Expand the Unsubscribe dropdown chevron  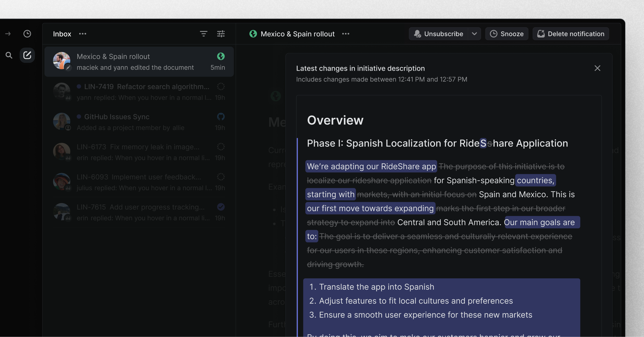coord(474,34)
